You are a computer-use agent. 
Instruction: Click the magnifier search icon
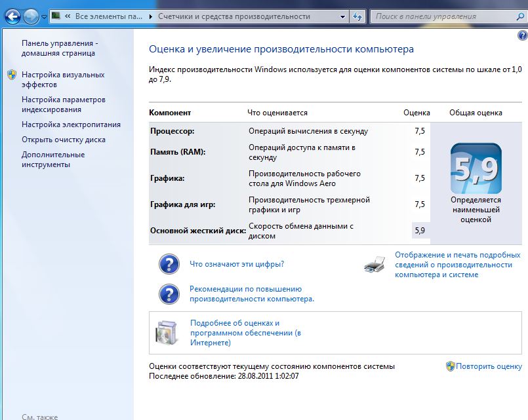pos(521,16)
